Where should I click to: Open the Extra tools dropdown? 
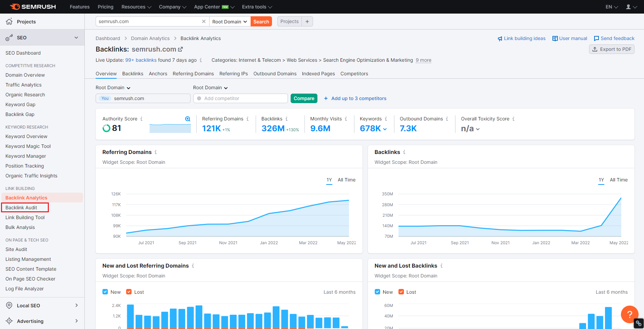(257, 7)
